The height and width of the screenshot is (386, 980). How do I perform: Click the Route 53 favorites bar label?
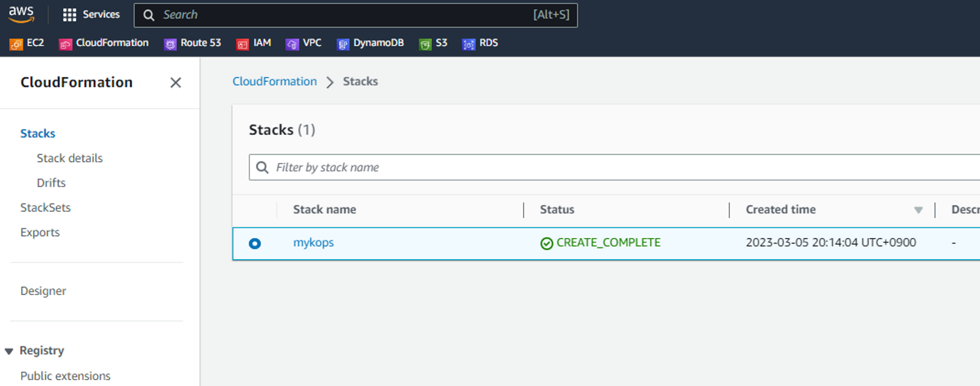(201, 43)
